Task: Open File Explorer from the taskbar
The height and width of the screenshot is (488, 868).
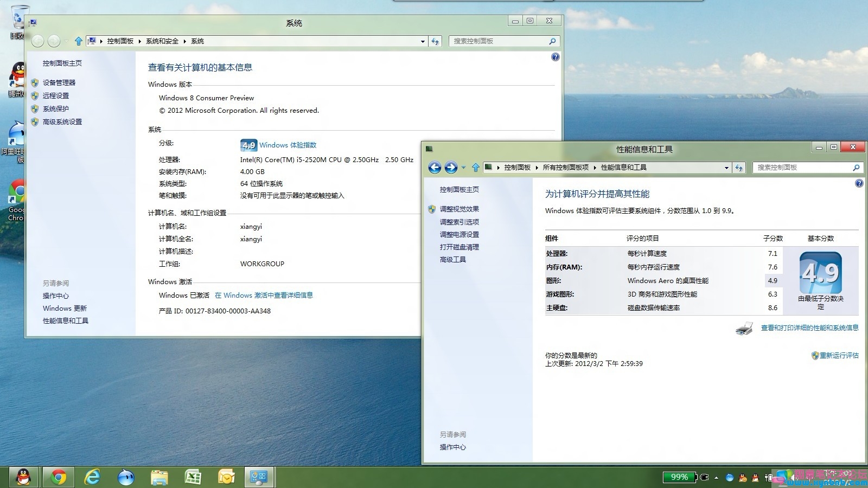Action: [159, 477]
